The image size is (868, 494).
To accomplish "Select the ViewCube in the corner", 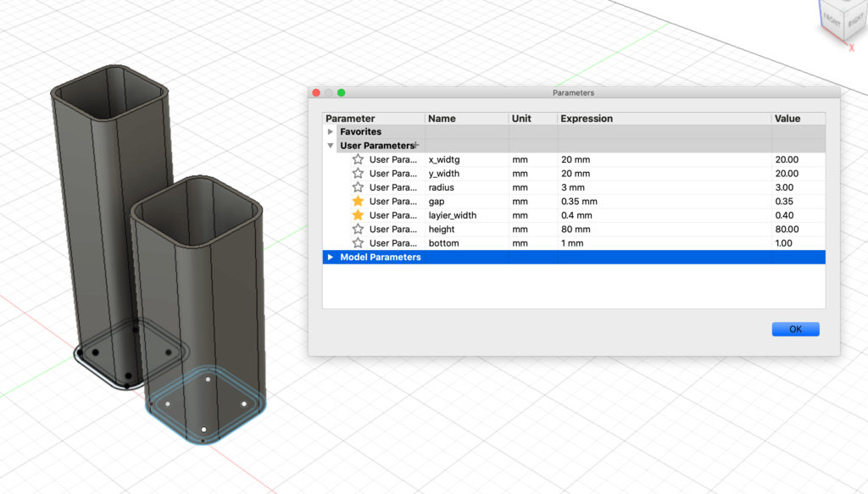I will pos(843,21).
